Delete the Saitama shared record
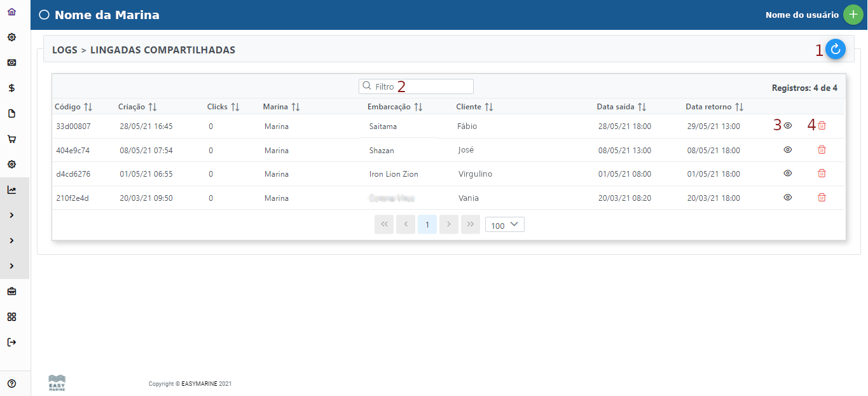Screen dimensions: 868x396 click(x=822, y=126)
